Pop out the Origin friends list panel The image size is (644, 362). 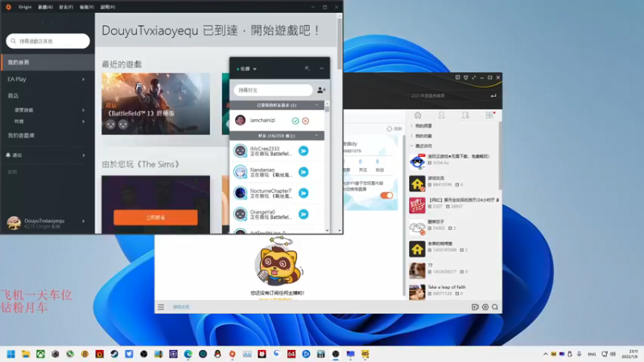tap(308, 68)
